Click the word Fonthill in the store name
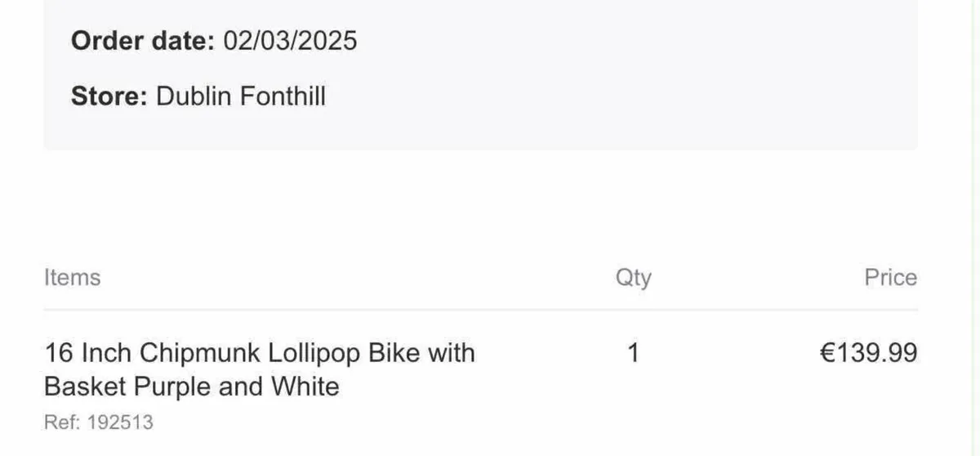The height and width of the screenshot is (456, 980). [x=282, y=96]
